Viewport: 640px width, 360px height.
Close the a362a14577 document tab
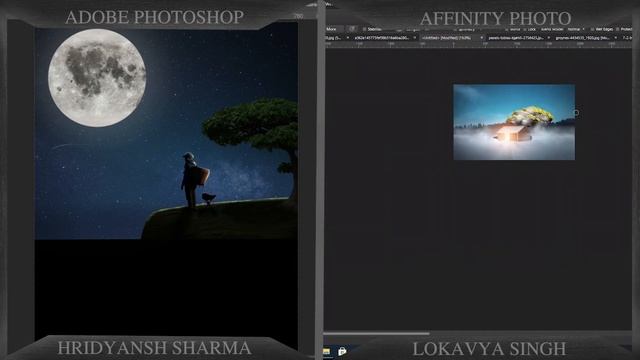[x=415, y=38]
